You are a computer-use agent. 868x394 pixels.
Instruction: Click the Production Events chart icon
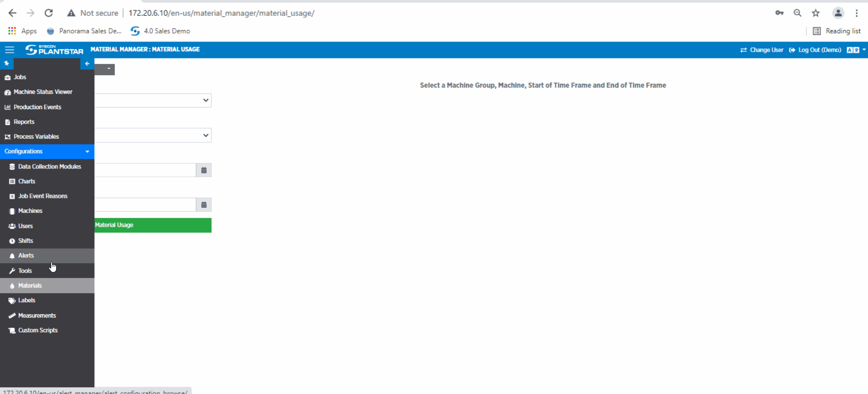(x=7, y=107)
